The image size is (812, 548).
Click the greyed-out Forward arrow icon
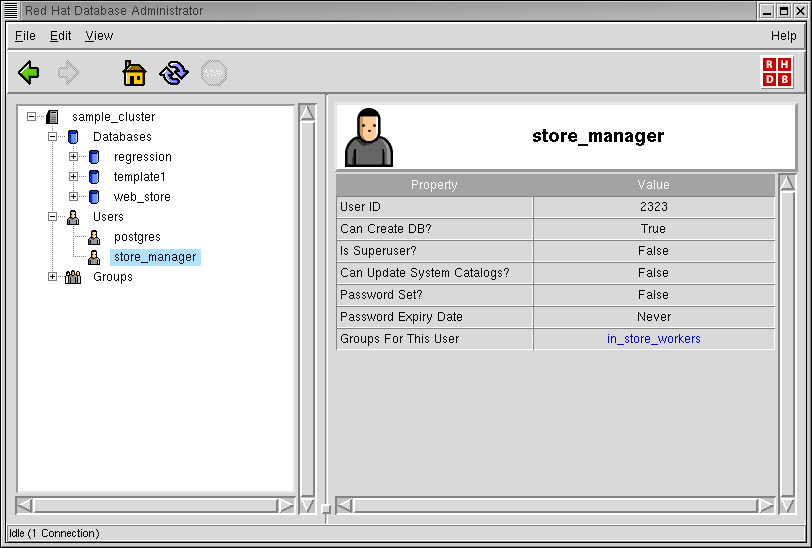[x=68, y=73]
